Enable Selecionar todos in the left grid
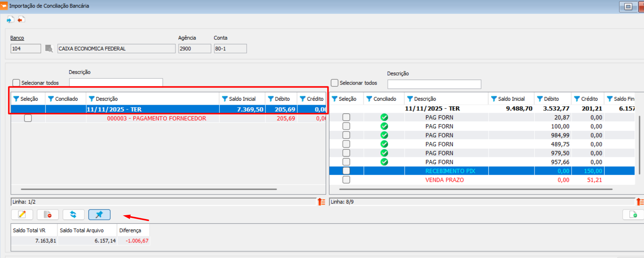644x258 pixels. click(16, 83)
